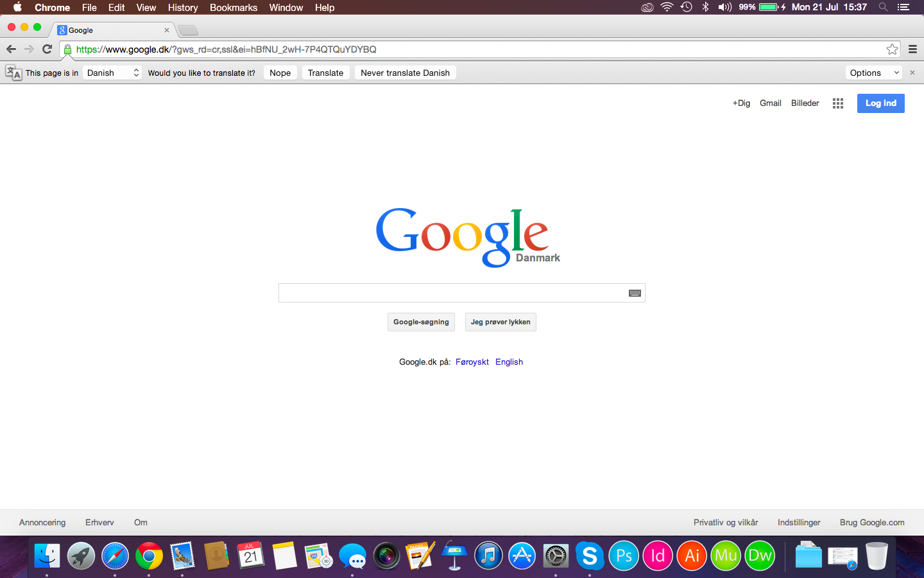This screenshot has width=924, height=578.
Task: Launch InDesign Id icon in Dock
Action: pyautogui.click(x=658, y=556)
